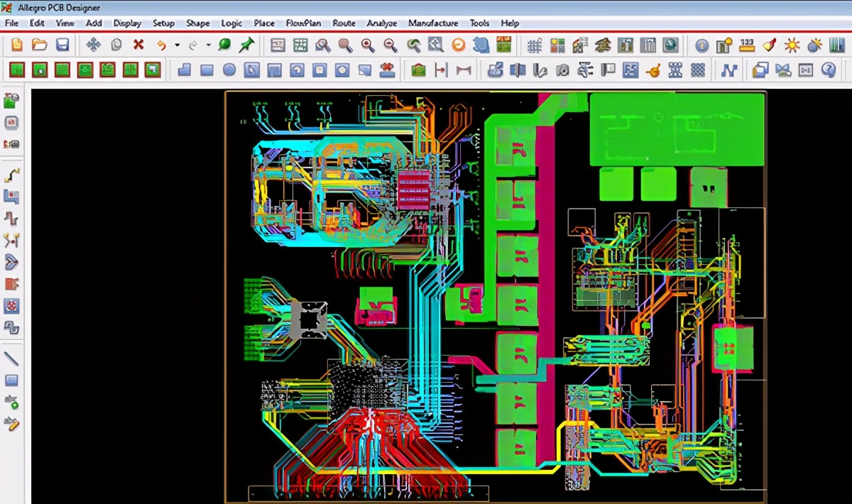Viewport: 852px width, 504px height.
Task: Open the Help menu
Action: pyautogui.click(x=510, y=23)
